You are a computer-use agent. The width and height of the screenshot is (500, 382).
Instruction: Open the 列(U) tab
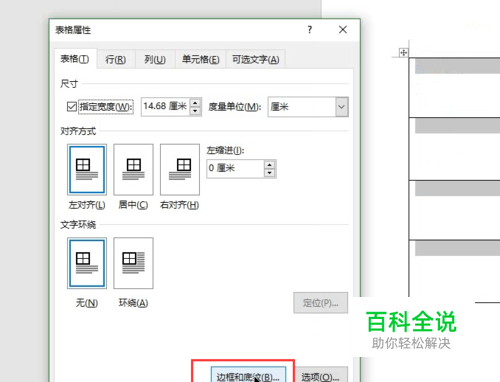coord(155,60)
